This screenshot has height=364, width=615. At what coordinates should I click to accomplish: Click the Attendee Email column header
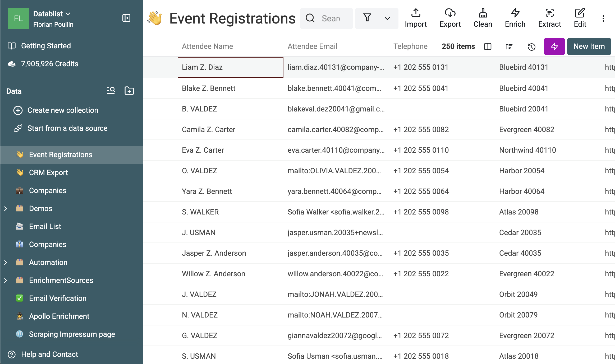pyautogui.click(x=313, y=46)
